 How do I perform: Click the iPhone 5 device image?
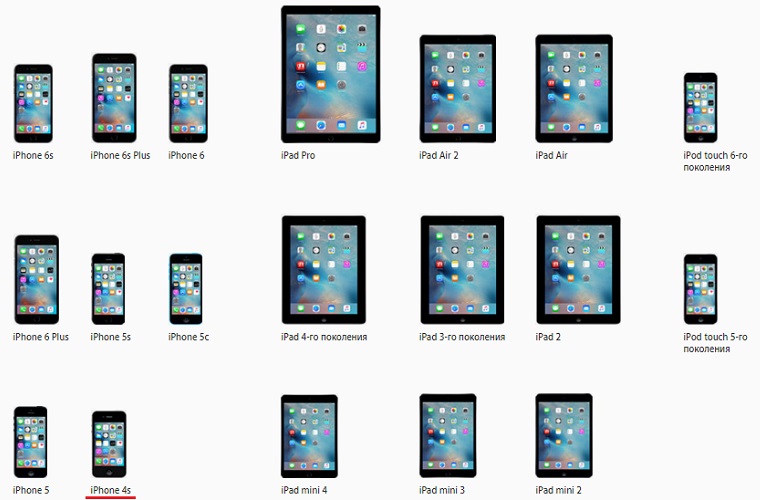click(31, 442)
